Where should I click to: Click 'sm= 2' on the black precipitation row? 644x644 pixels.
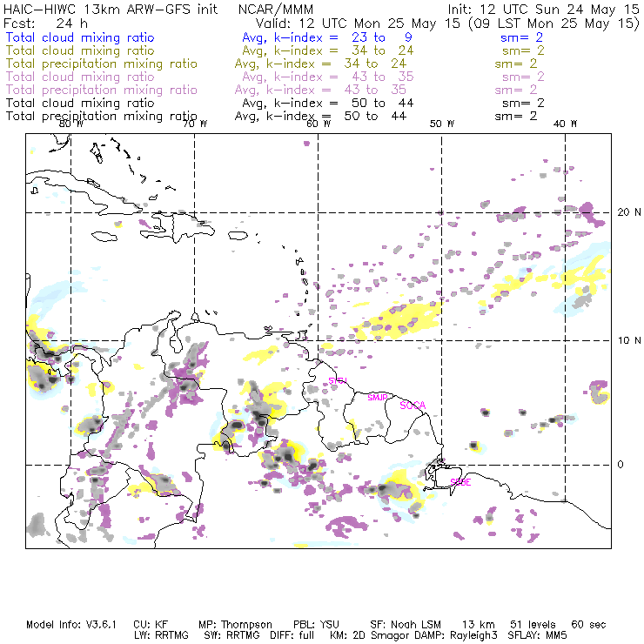click(x=516, y=117)
